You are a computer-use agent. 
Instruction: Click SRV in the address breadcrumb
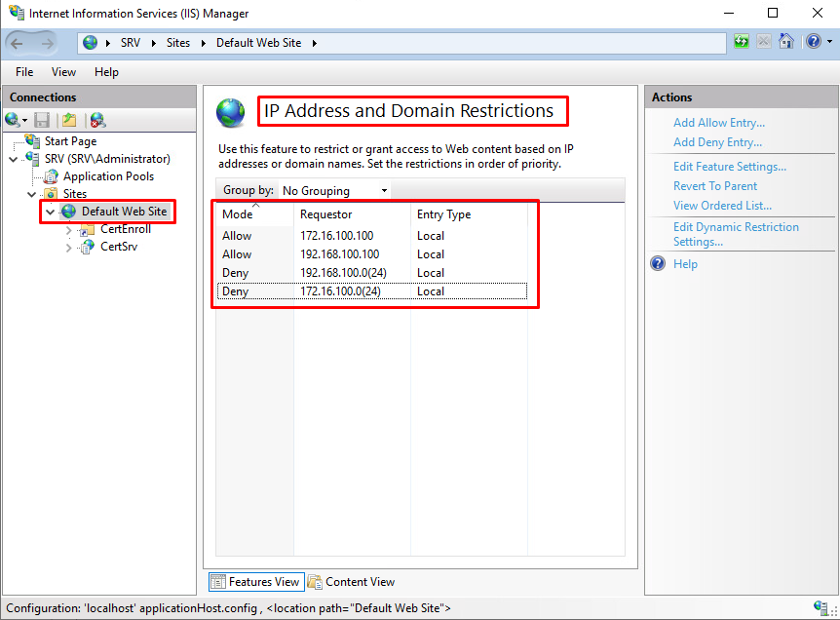(131, 43)
